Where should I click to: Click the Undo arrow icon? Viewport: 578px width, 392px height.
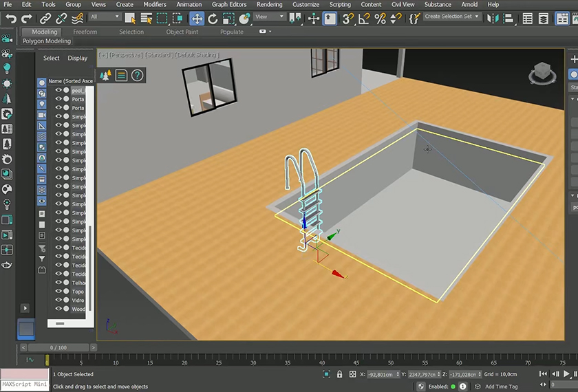coord(11,19)
